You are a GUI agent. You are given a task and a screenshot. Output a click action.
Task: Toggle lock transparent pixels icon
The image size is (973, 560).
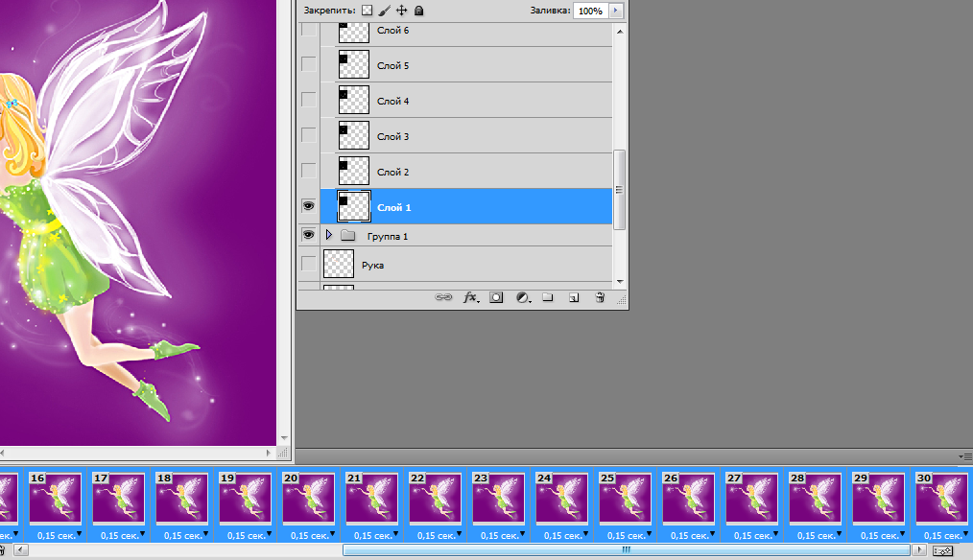point(368,11)
